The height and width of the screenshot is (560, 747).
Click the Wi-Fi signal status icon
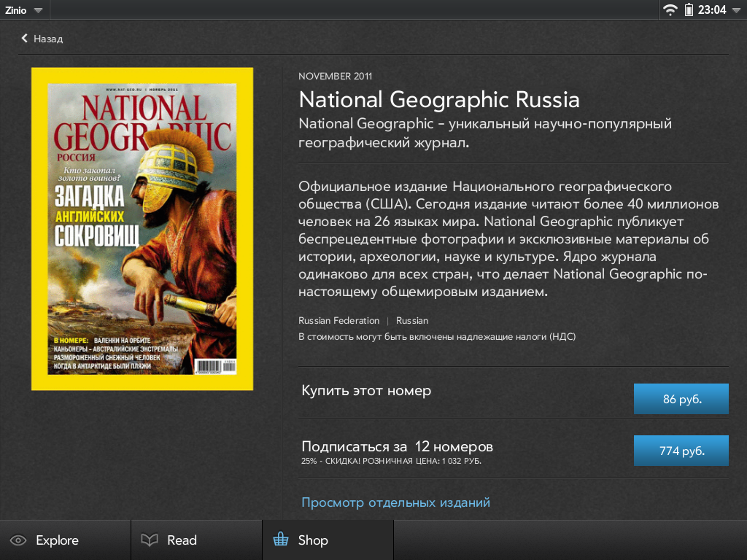[670, 9]
